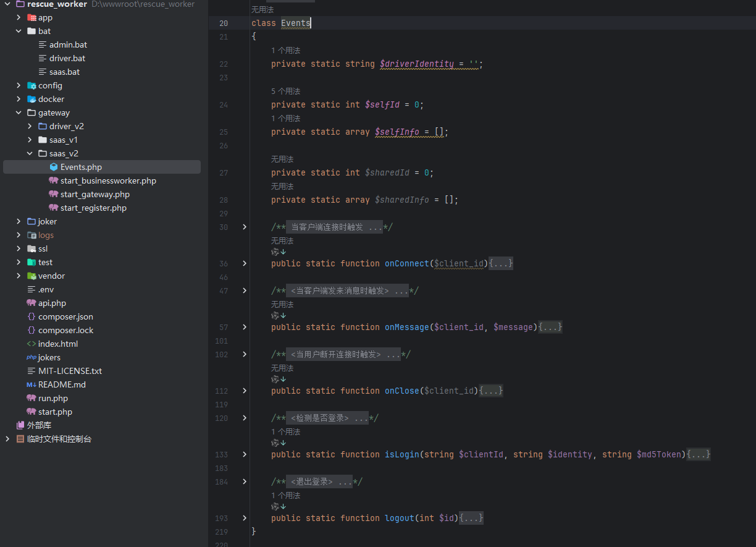Expand the driver_v2 folder

tap(30, 127)
